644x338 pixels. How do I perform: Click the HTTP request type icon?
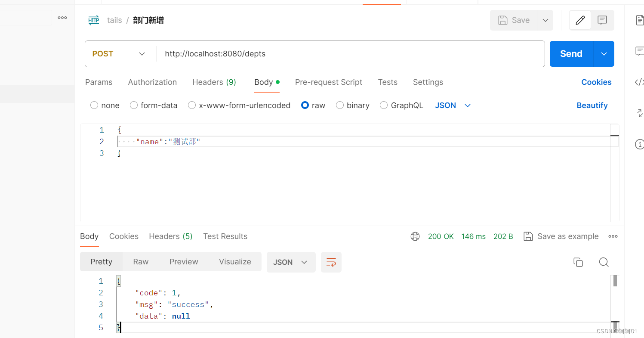[x=94, y=20]
